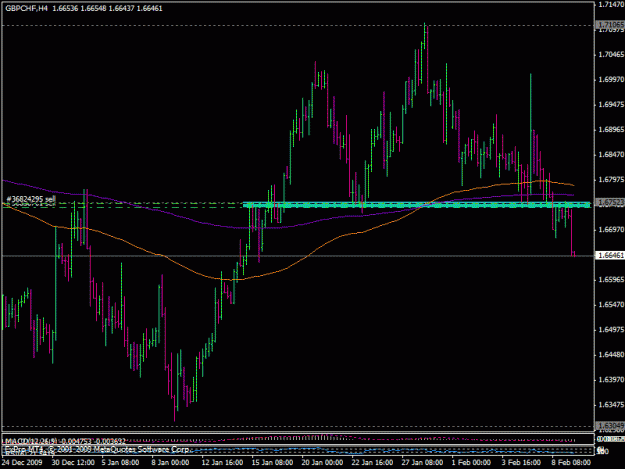Click the 1.69475 price scale label
The image size is (625, 469).
pos(611,105)
